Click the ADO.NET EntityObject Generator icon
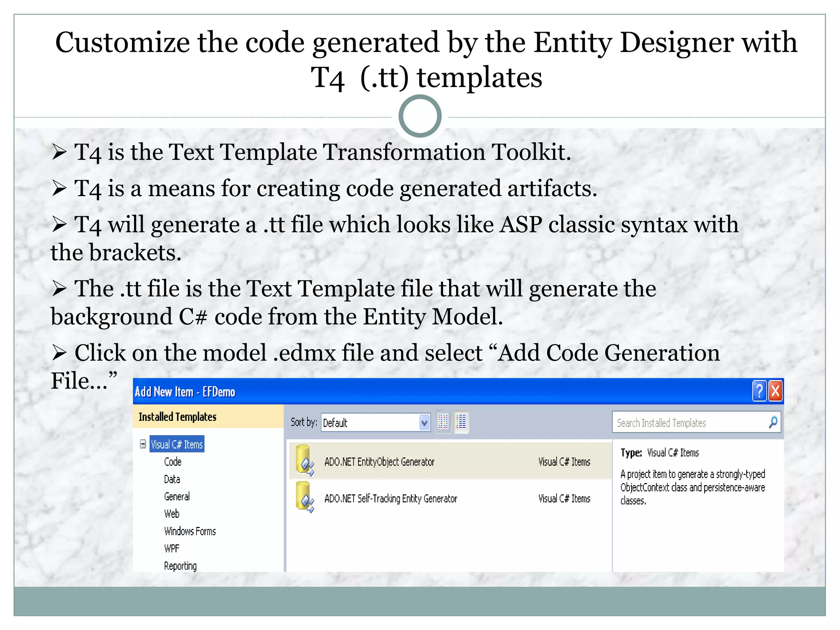The height and width of the screenshot is (630, 840). click(x=304, y=460)
